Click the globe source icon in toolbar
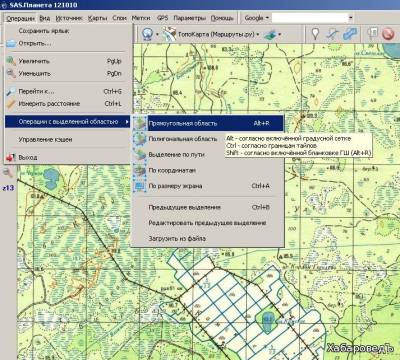The image size is (400, 360). (x=147, y=34)
